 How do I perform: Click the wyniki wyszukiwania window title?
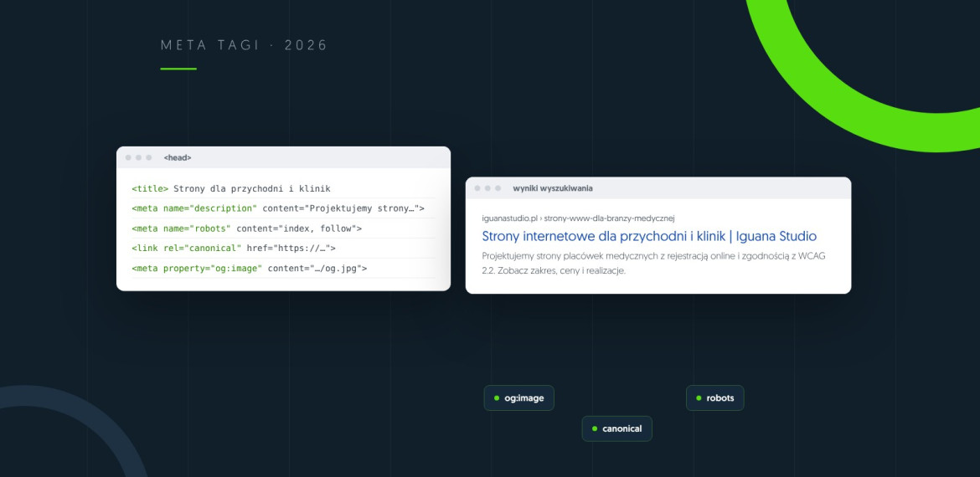[553, 188]
